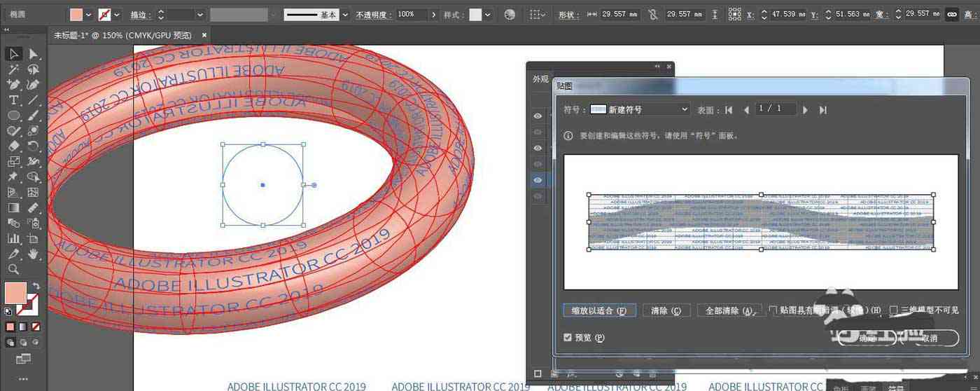Open the graphic style (样式) dropdown
This screenshot has height=391, width=980.
(487, 14)
